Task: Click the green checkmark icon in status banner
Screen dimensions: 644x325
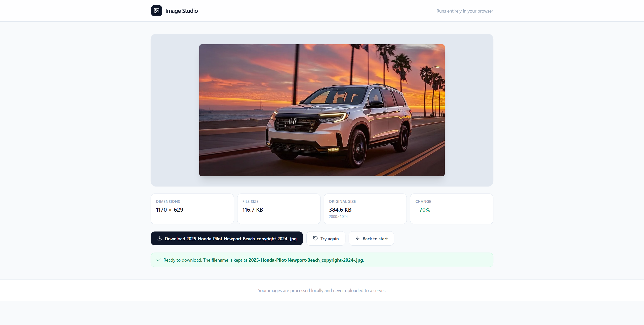Action: click(158, 260)
